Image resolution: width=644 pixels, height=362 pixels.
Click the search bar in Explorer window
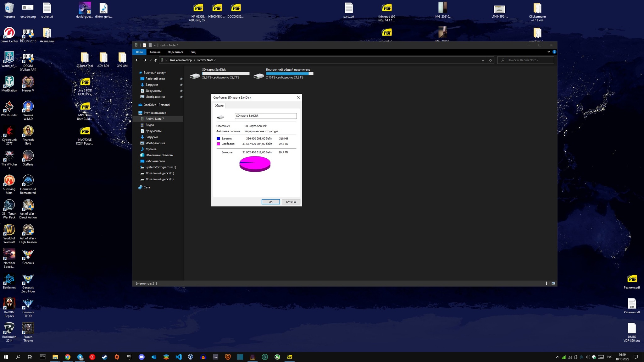pos(526,60)
